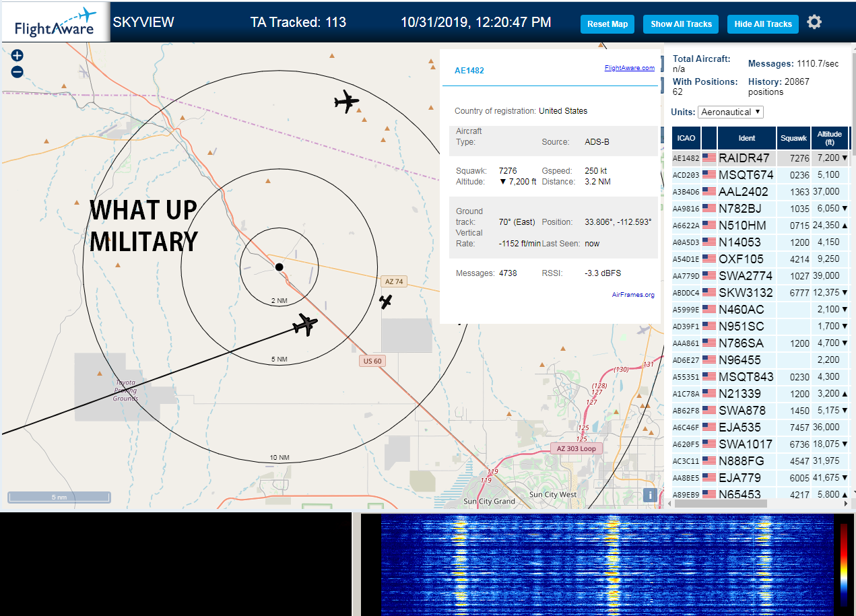Click squawk 7457 cell
Screen dimensions: 856x616
coord(793,427)
